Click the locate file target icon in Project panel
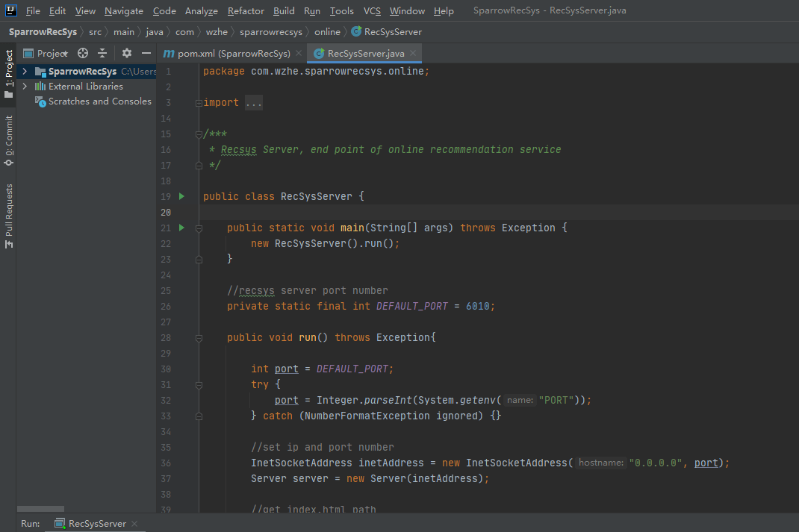The image size is (799, 532). pyautogui.click(x=83, y=53)
